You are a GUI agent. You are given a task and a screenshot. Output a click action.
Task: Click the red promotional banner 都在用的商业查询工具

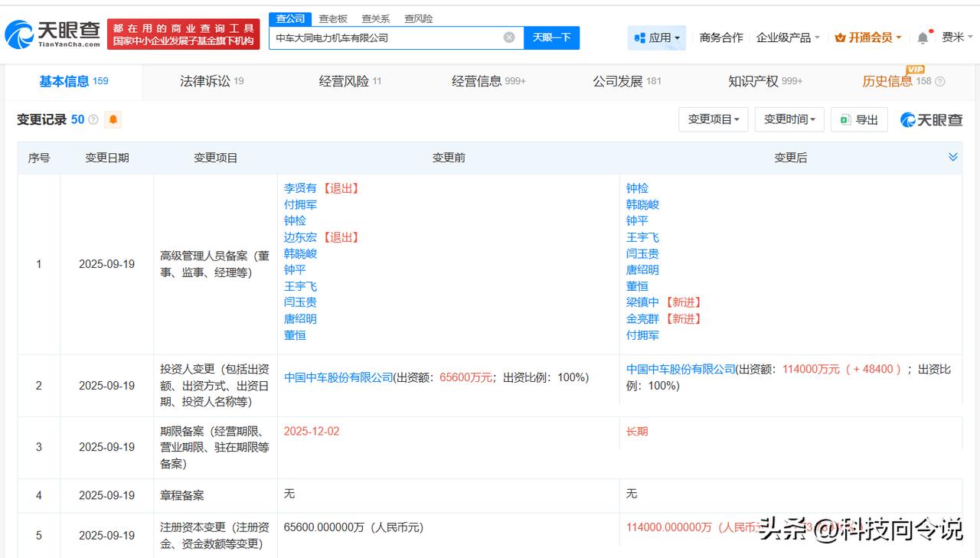[x=183, y=34]
